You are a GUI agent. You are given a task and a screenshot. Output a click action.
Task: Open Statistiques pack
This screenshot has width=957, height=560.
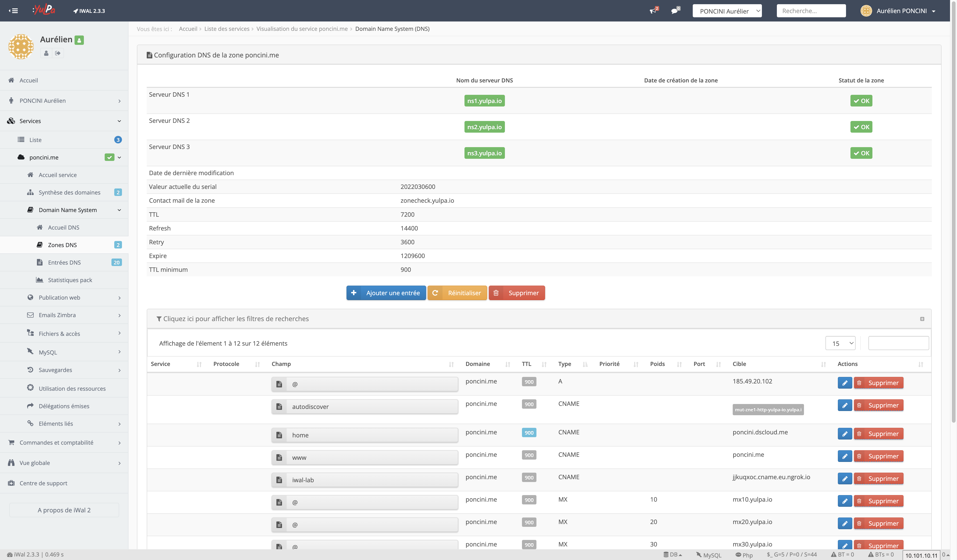64,280
